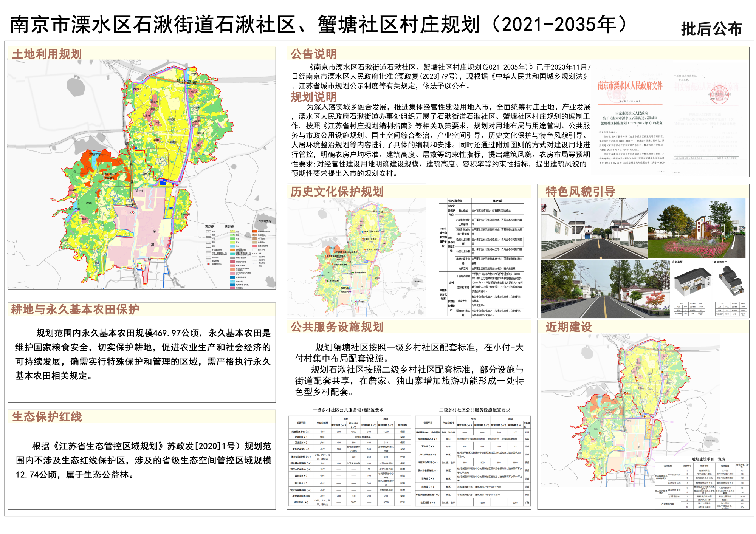Click the main poster title text
Image resolution: width=756 pixels, height=534 pixels.
[318, 25]
